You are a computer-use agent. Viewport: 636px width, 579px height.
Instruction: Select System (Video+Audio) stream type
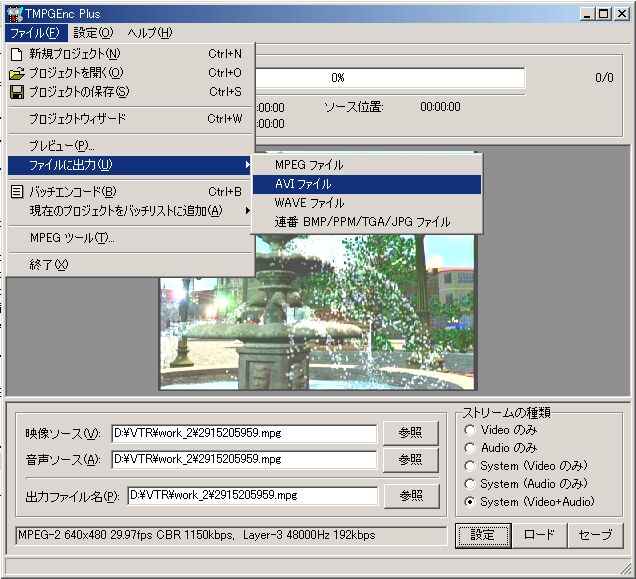click(x=529, y=502)
